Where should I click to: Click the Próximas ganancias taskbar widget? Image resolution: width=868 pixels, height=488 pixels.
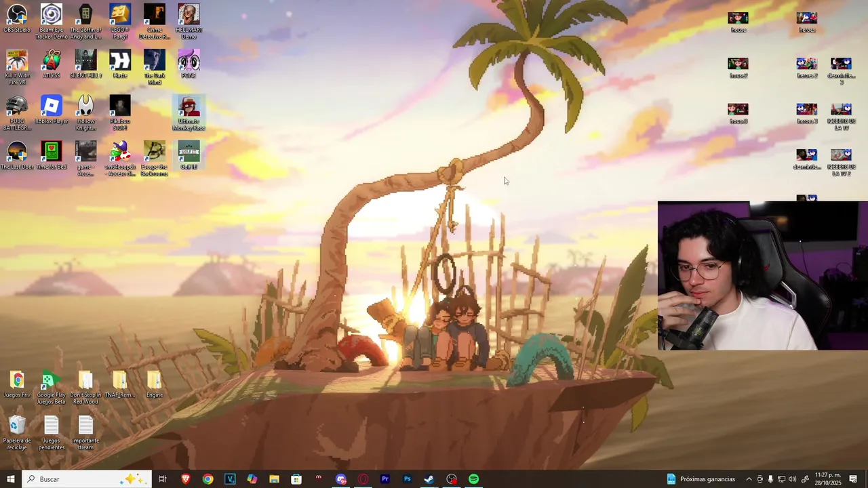pyautogui.click(x=701, y=479)
